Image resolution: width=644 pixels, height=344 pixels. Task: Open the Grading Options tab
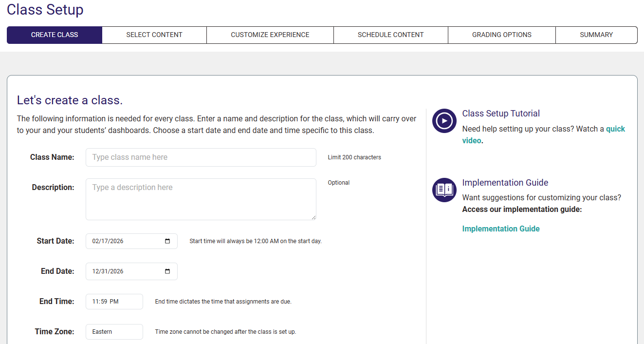[x=501, y=35]
